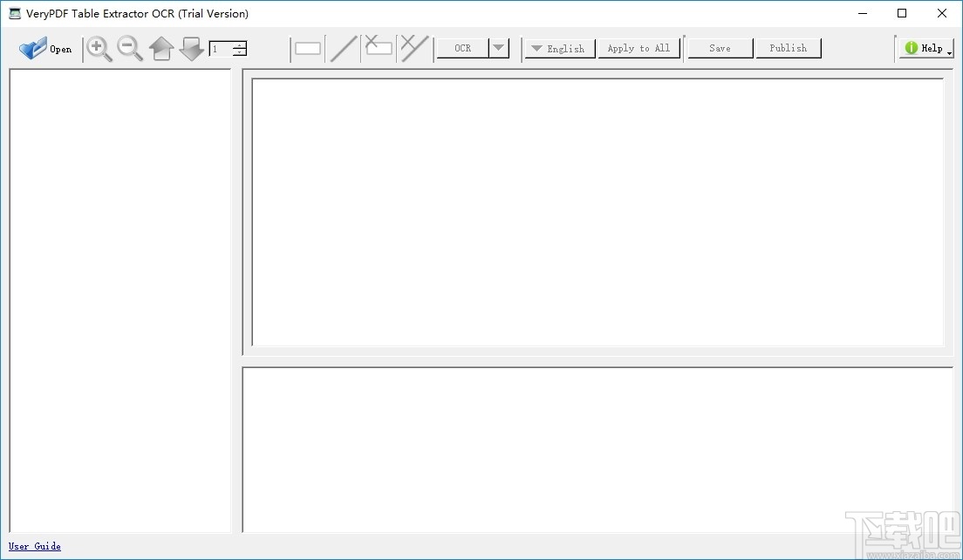The image size is (963, 560).
Task: Go to next page with down arrow icon
Action: (192, 49)
